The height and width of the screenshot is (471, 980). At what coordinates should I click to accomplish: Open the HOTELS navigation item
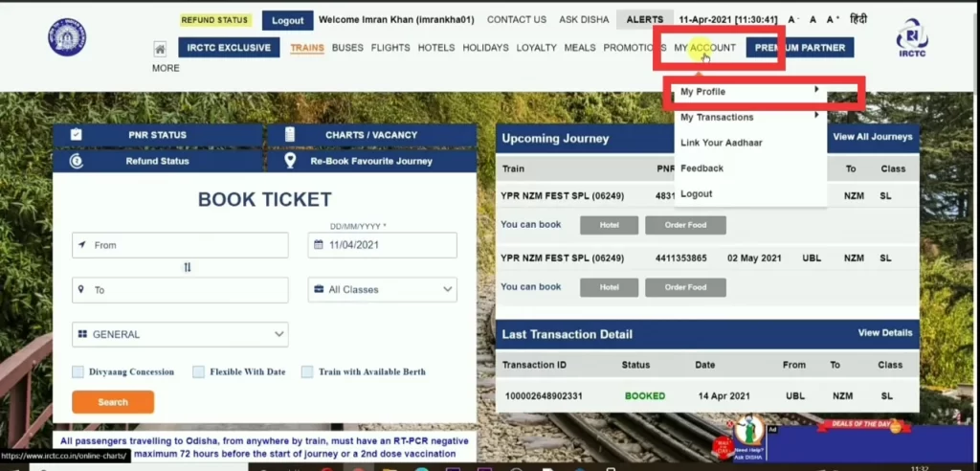(436, 48)
